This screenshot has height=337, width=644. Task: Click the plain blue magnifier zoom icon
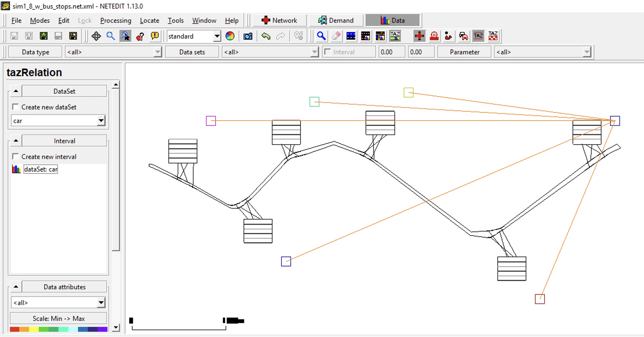click(x=111, y=36)
